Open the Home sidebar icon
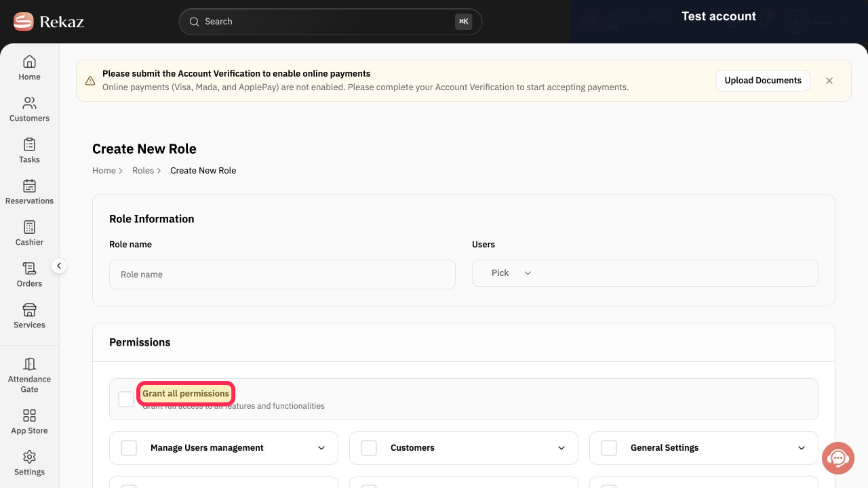868x488 pixels. (x=29, y=62)
